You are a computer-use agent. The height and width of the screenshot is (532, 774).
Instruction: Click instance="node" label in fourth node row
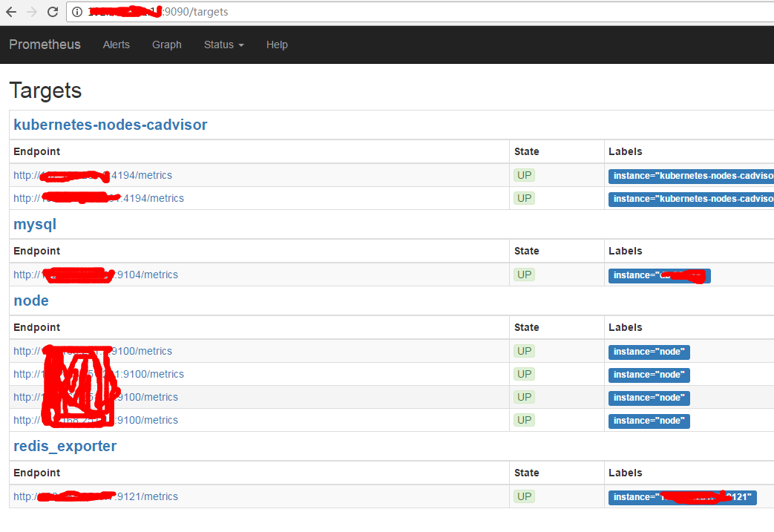point(649,421)
